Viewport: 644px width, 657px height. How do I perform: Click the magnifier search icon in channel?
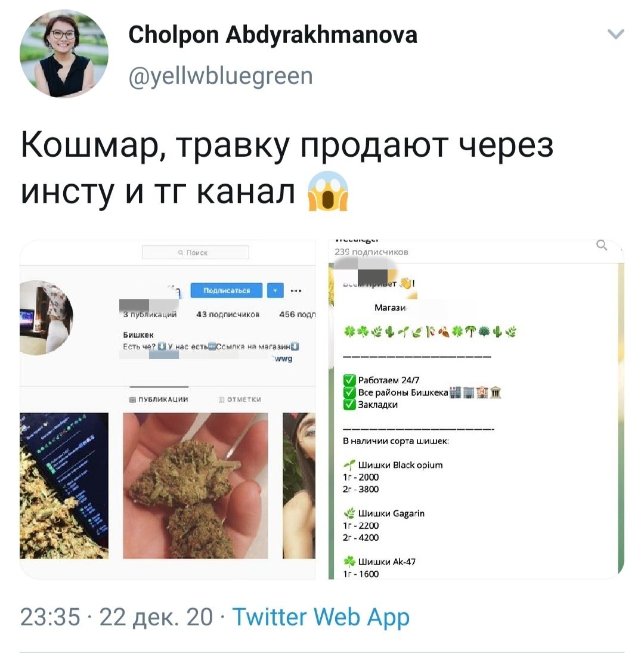pos(602,244)
